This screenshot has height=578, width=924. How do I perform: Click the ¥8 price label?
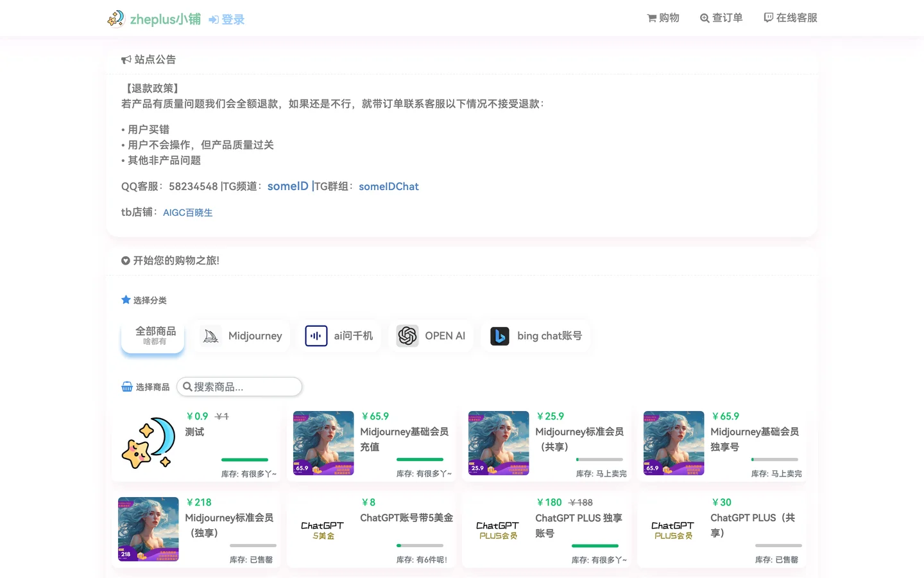pos(368,502)
